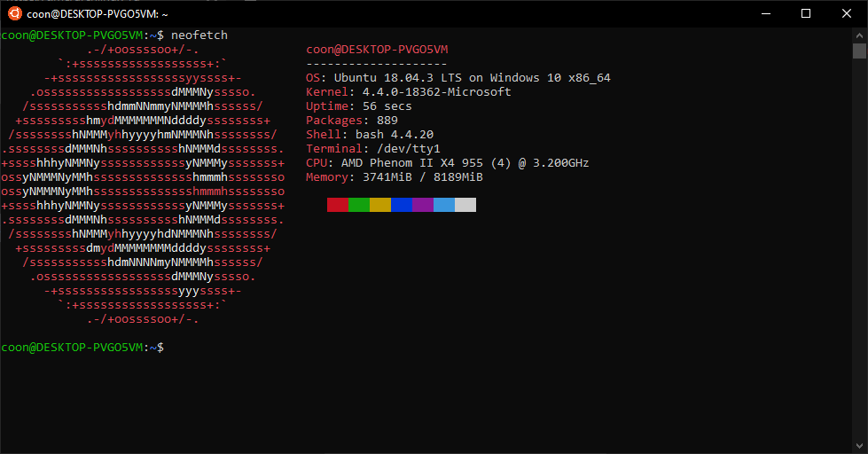Close the Ubuntu terminal window

[847, 13]
